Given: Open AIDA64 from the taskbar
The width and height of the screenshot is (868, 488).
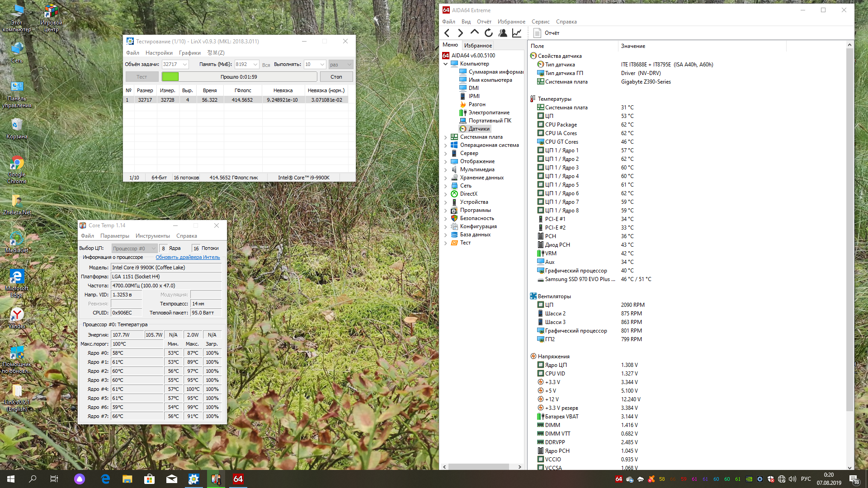Looking at the screenshot, I should pyautogui.click(x=238, y=479).
